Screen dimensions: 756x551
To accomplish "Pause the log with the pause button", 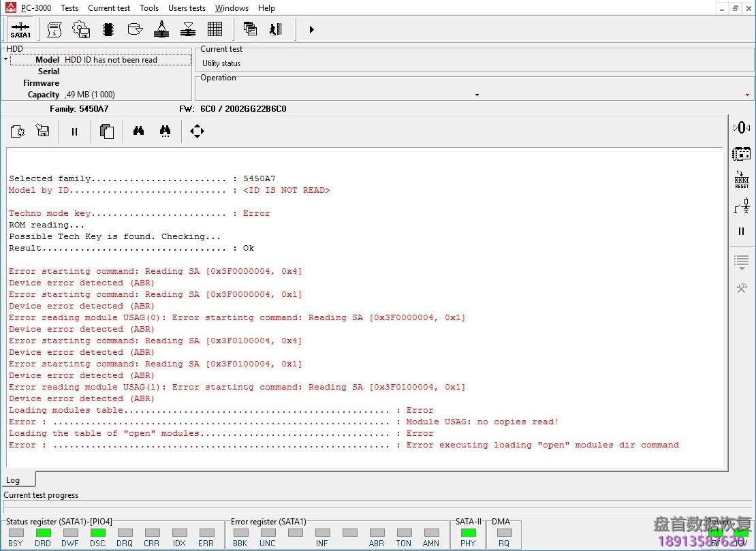I will pyautogui.click(x=75, y=131).
